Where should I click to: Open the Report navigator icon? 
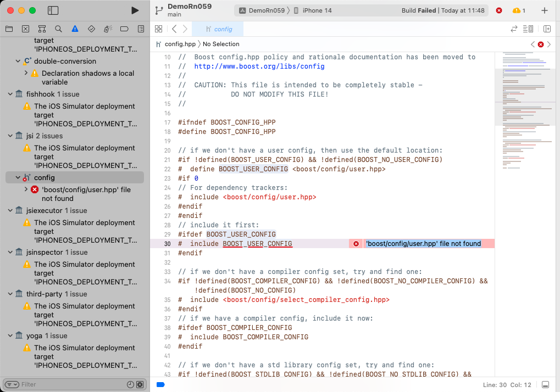(141, 29)
